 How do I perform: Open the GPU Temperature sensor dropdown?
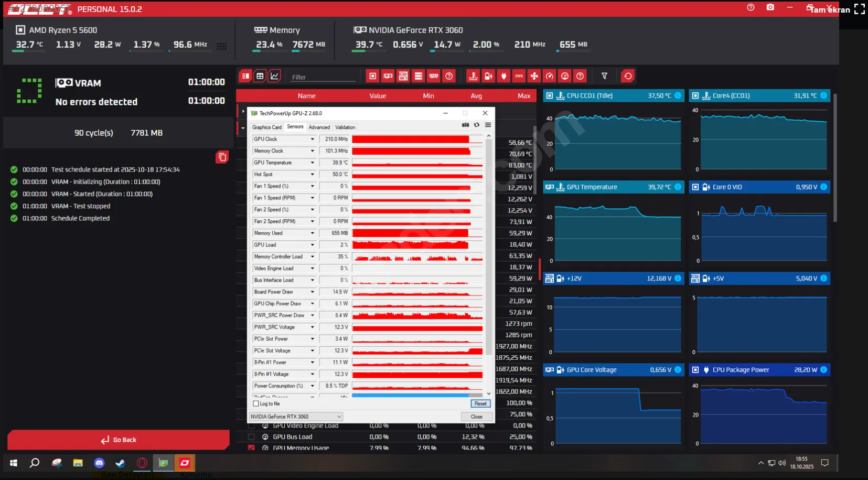tap(312, 163)
